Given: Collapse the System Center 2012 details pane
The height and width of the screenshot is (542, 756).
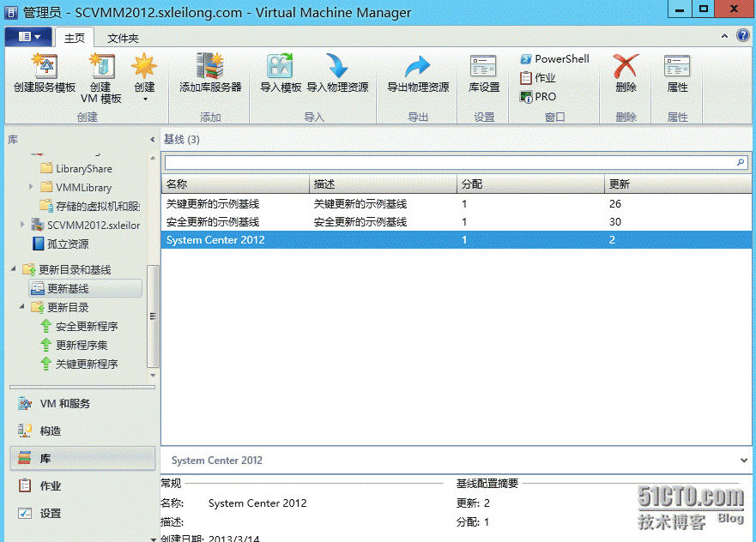Looking at the screenshot, I should click(x=744, y=461).
